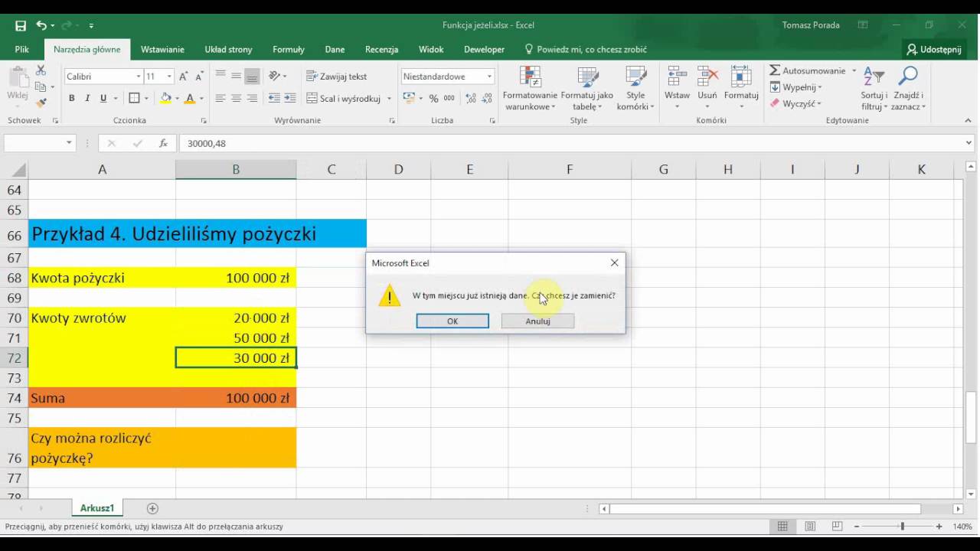
Task: Switch to Page Layout view icon
Action: pos(810,527)
